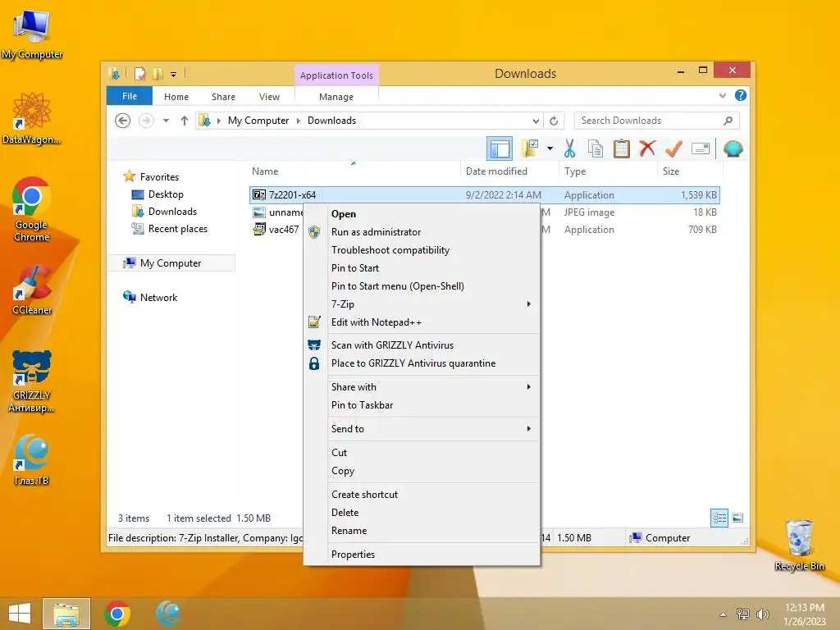840x630 pixels.
Task: Select Scan with GRIZZLY Antivirus
Action: coord(422,345)
